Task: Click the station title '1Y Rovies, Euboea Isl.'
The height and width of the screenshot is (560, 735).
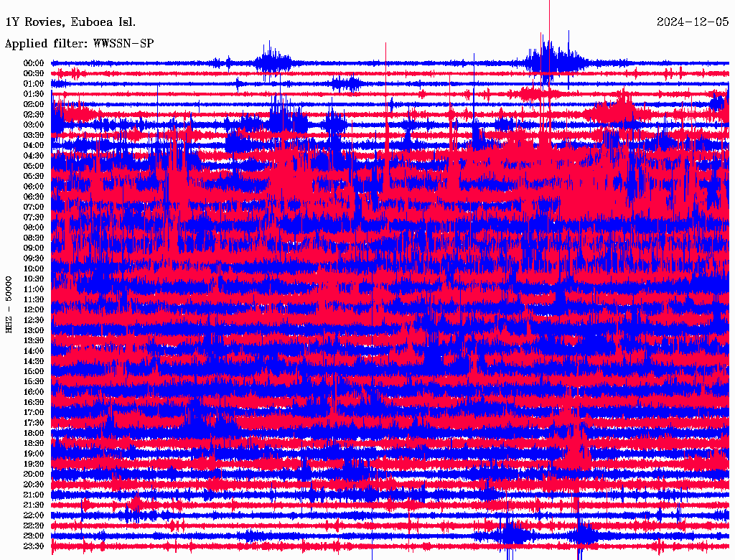Action: [70, 22]
